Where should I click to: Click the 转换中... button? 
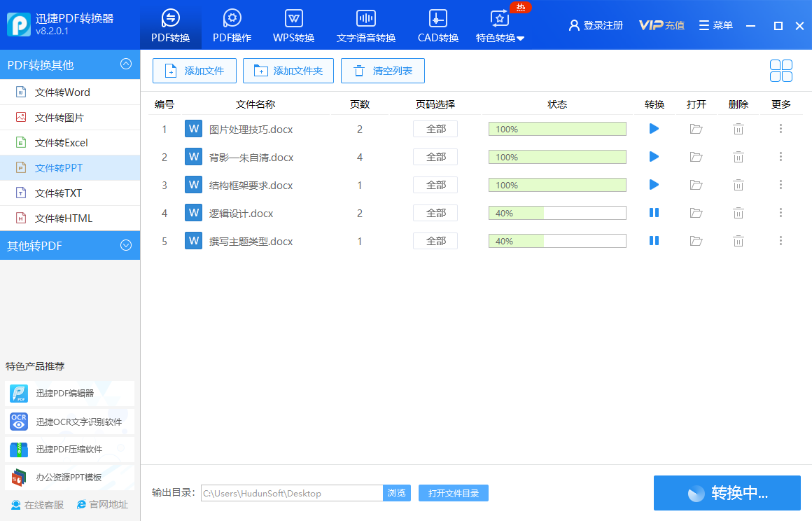click(x=727, y=493)
